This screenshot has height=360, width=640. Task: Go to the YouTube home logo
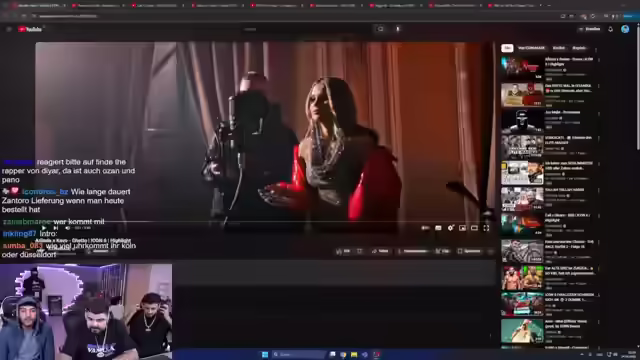pos(30,29)
